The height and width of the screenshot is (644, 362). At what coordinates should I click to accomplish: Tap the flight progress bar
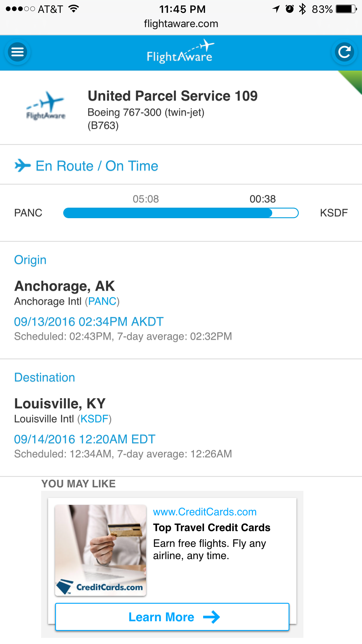(181, 213)
